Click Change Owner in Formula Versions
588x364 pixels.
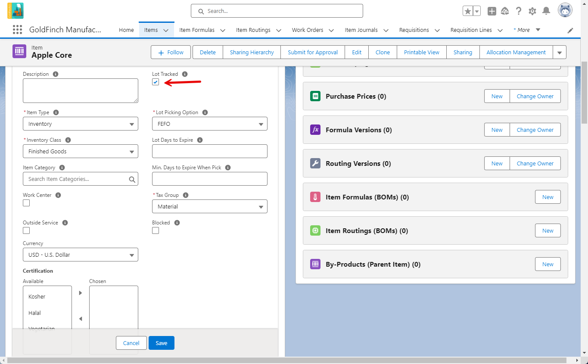tap(535, 130)
